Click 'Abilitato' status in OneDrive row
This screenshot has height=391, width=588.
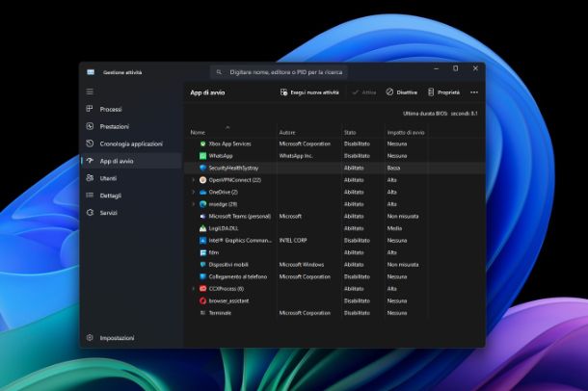(354, 193)
